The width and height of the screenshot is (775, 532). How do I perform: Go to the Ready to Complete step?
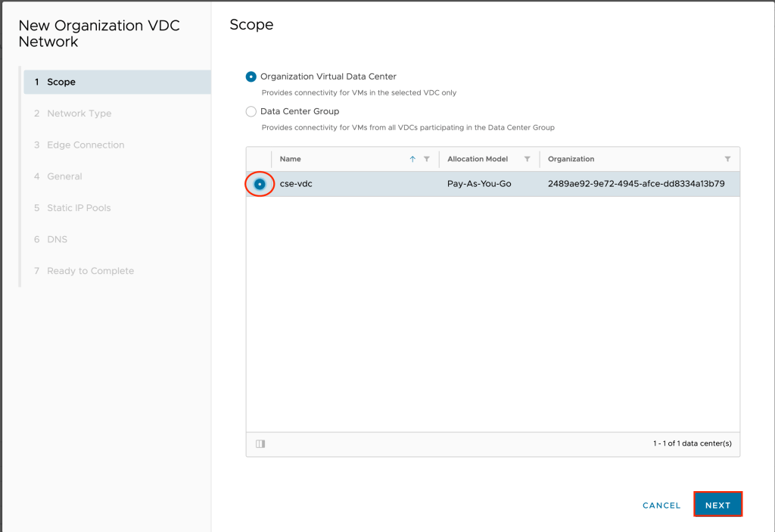pos(90,271)
